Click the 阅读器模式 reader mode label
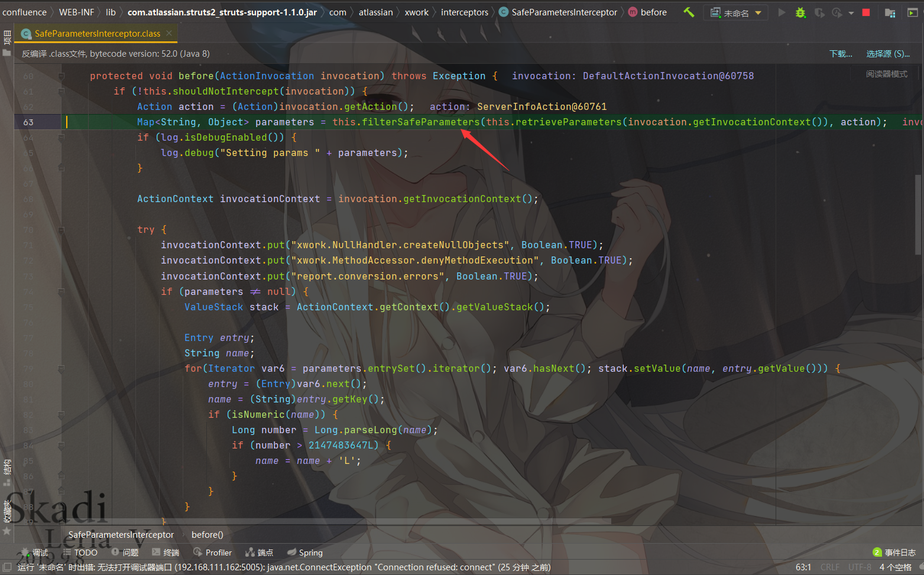924x575 pixels. 887,74
